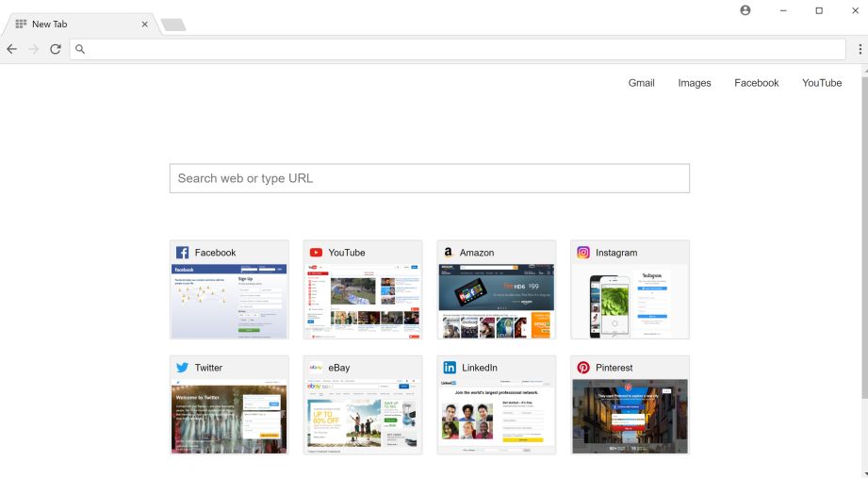
Task: Click the Pinterest tile title text
Action: coord(614,368)
